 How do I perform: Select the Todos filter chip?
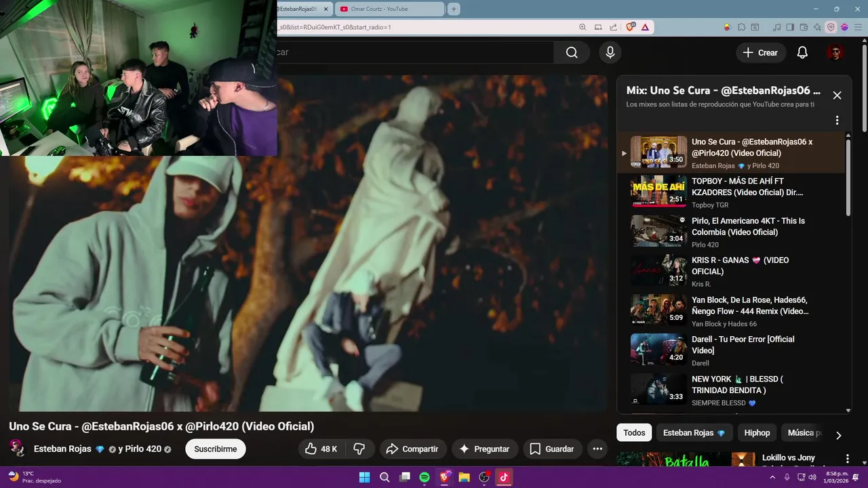[x=634, y=432]
